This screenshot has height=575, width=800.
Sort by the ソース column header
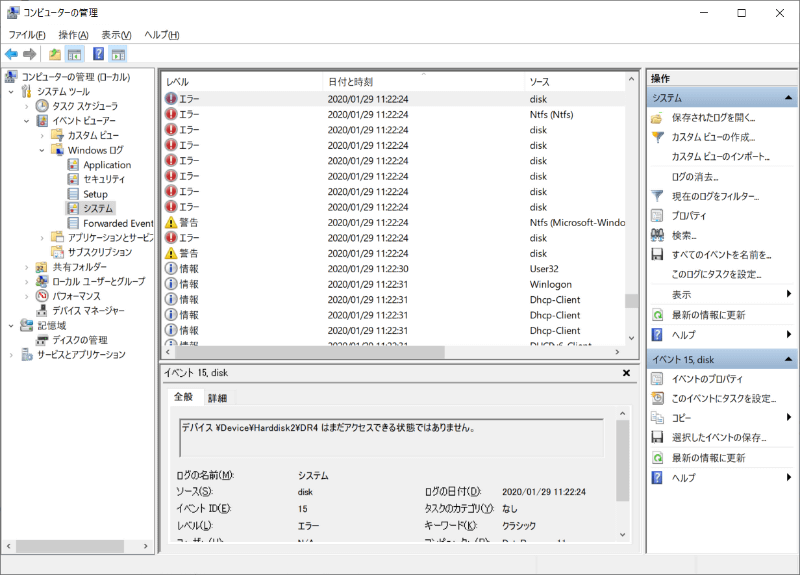[x=574, y=82]
